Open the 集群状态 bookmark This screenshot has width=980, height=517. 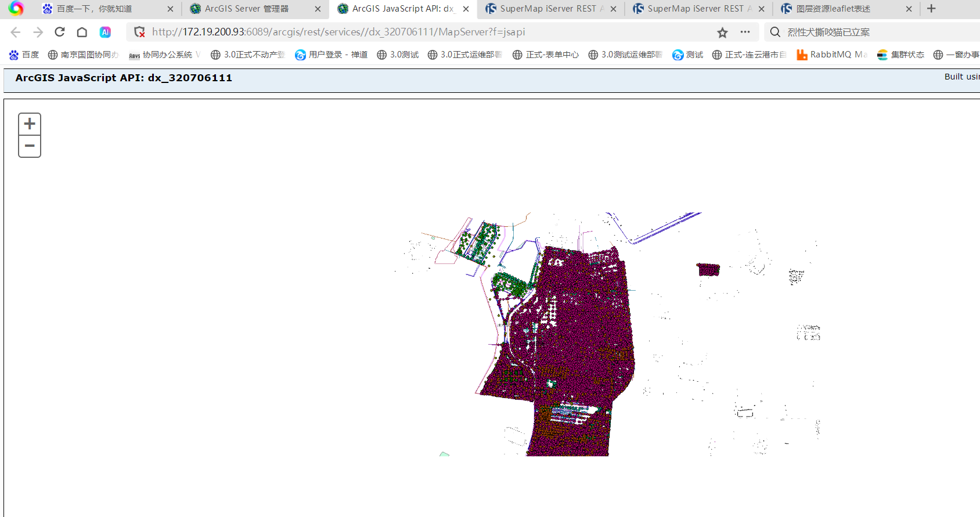(x=900, y=55)
